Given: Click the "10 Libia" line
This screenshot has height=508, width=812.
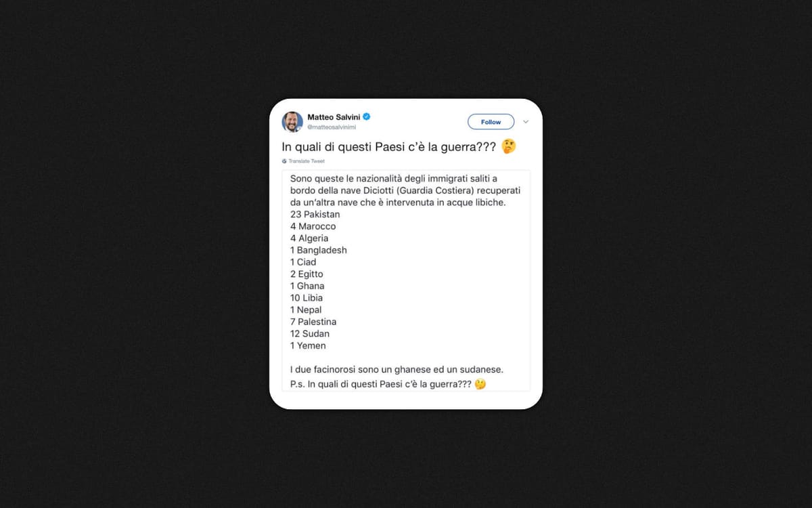Looking at the screenshot, I should (307, 298).
